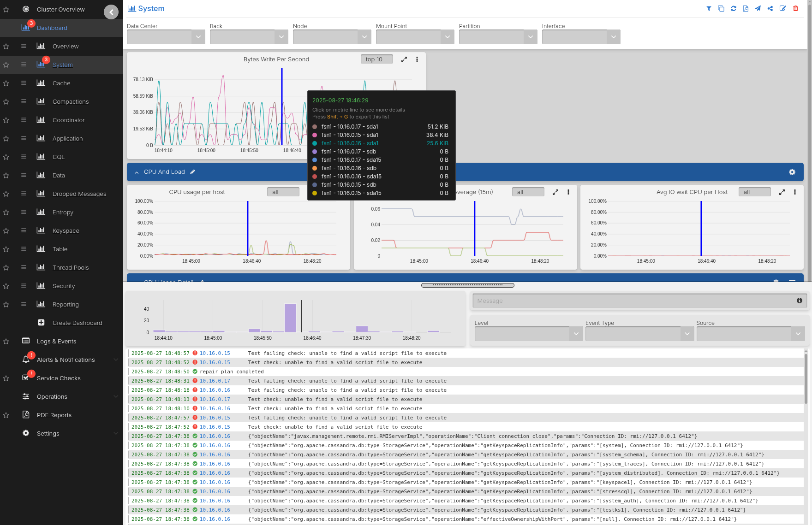The image size is (812, 525).
Task: Collapse the CPU And Load section
Action: tap(137, 172)
